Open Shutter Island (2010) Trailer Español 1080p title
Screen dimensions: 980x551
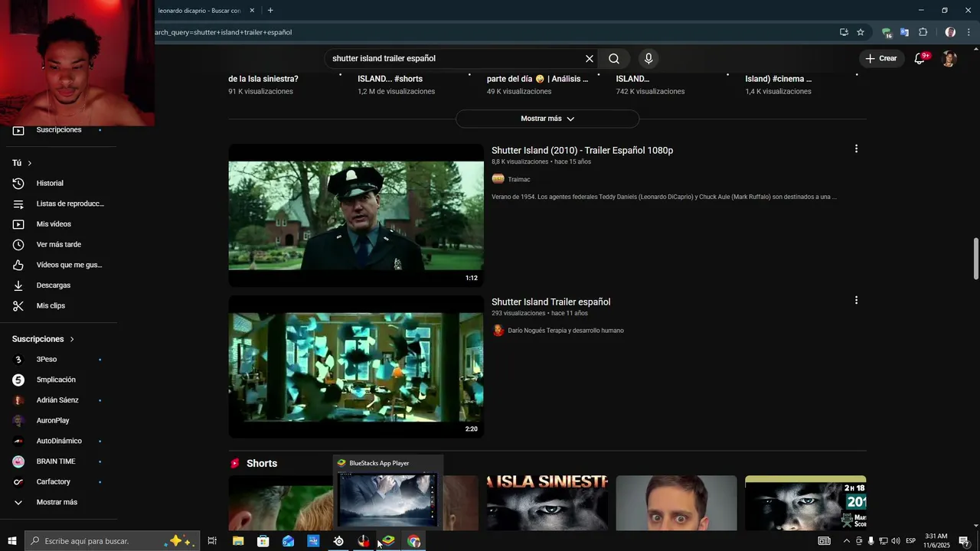point(582,151)
